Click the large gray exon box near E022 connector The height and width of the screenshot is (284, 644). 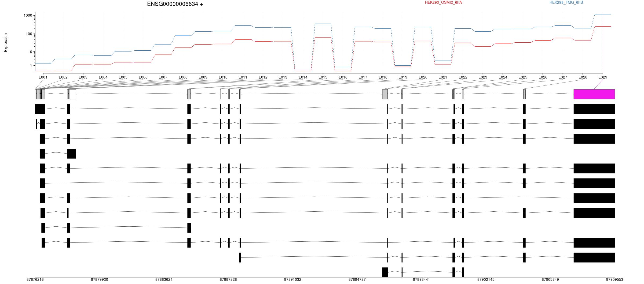pos(385,94)
